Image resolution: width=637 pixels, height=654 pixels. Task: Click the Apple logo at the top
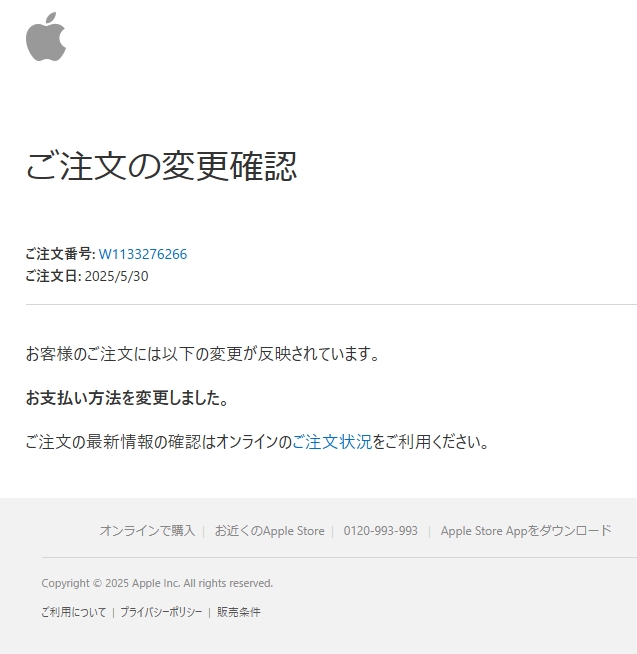tap(46, 37)
